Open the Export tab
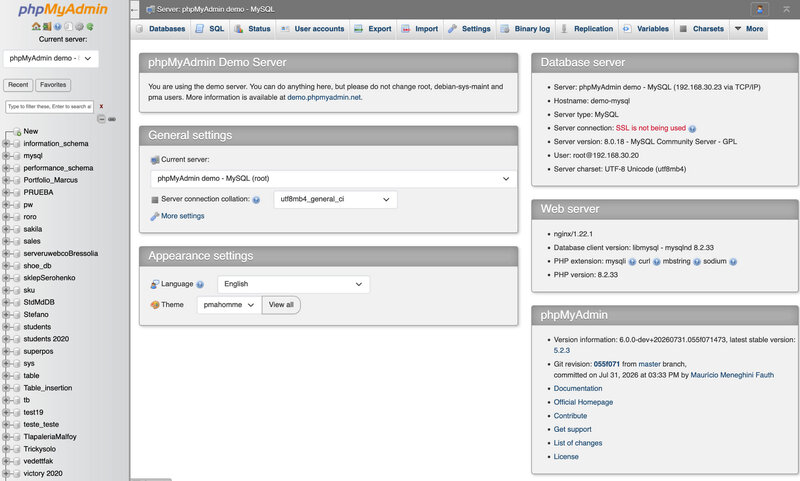Image resolution: width=800 pixels, height=481 pixels. click(373, 29)
